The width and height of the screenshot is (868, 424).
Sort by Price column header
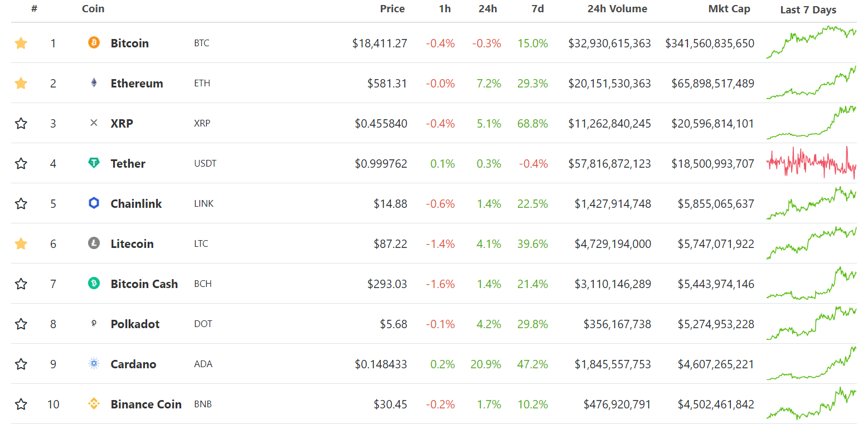pos(392,9)
